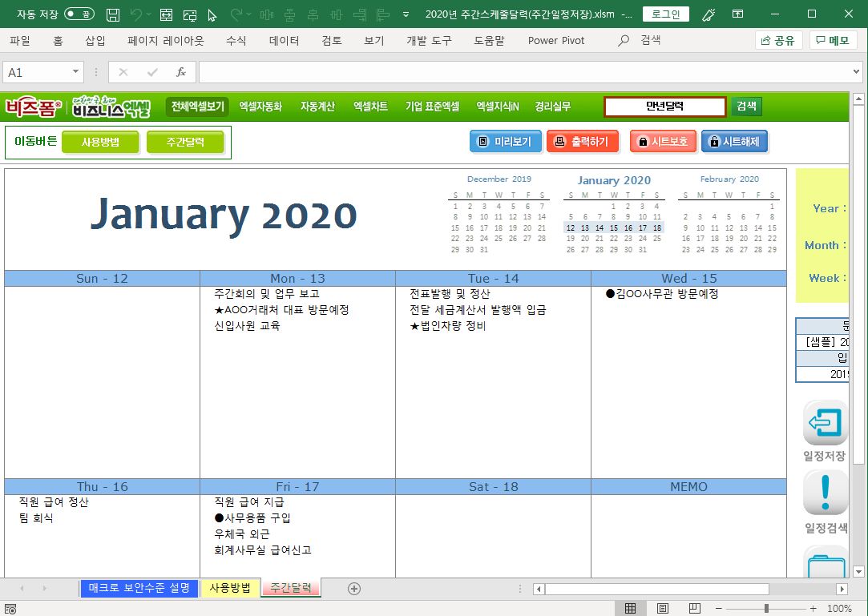
Task: Click the 경리실무 banner link
Action: [x=552, y=107]
